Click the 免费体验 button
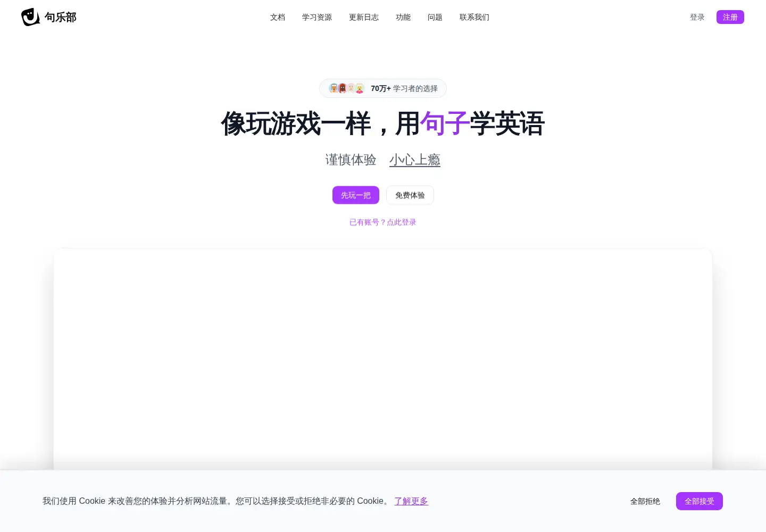The image size is (766, 532). pyautogui.click(x=410, y=195)
